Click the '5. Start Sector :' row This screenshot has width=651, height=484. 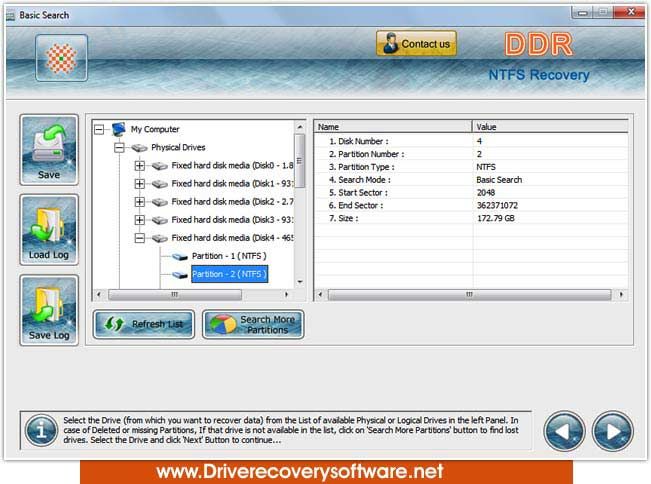pos(471,193)
